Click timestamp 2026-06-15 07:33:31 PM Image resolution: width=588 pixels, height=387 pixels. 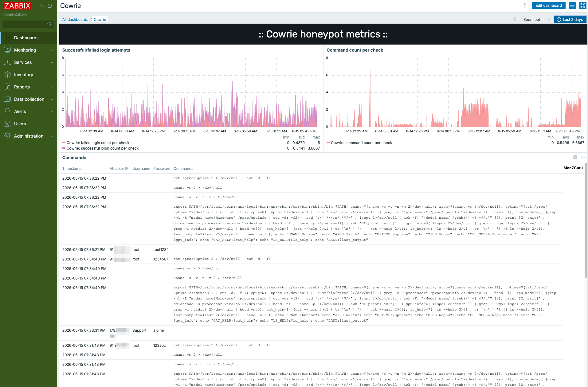click(84, 330)
